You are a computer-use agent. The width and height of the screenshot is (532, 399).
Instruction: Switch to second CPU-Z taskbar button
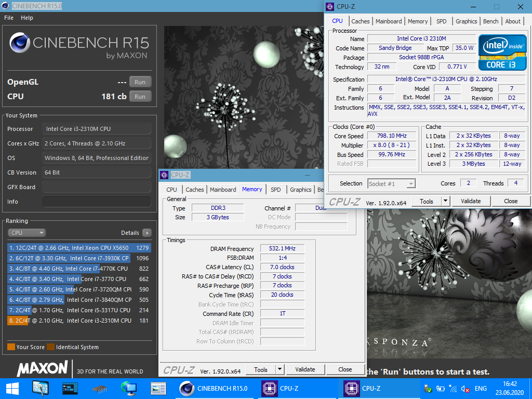(378, 389)
